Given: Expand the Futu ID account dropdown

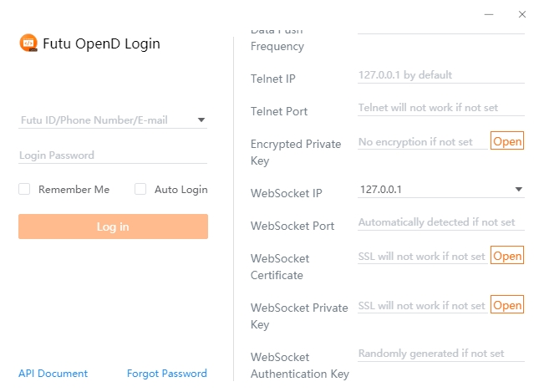Looking at the screenshot, I should coord(201,120).
